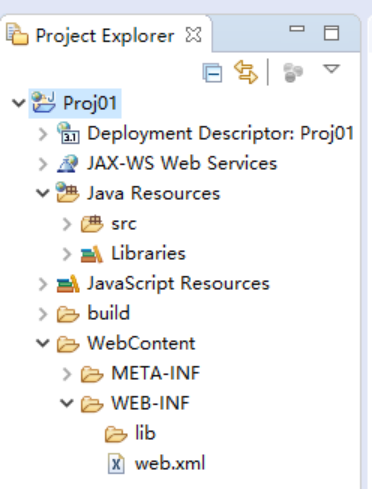372x489 pixels.
Task: Expand the JavaScript Resources node
Action: (43, 284)
